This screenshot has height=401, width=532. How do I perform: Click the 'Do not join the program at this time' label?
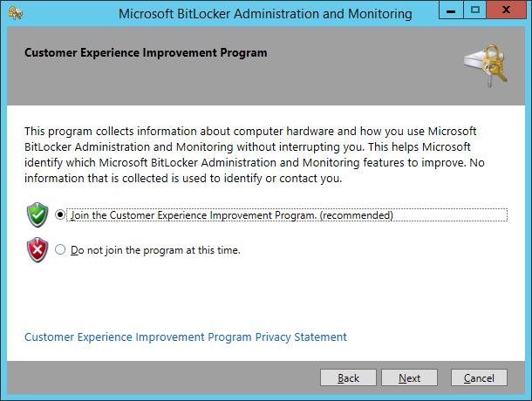click(x=155, y=250)
